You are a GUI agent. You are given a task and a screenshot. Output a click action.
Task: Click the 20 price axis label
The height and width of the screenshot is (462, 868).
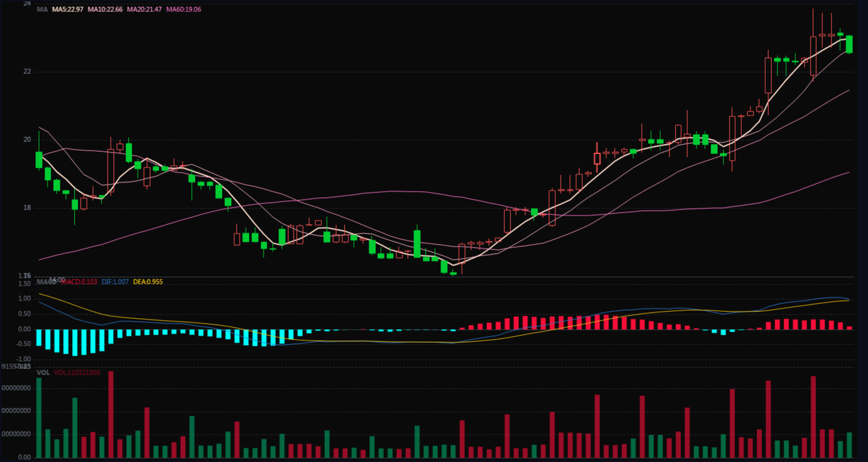click(x=27, y=139)
